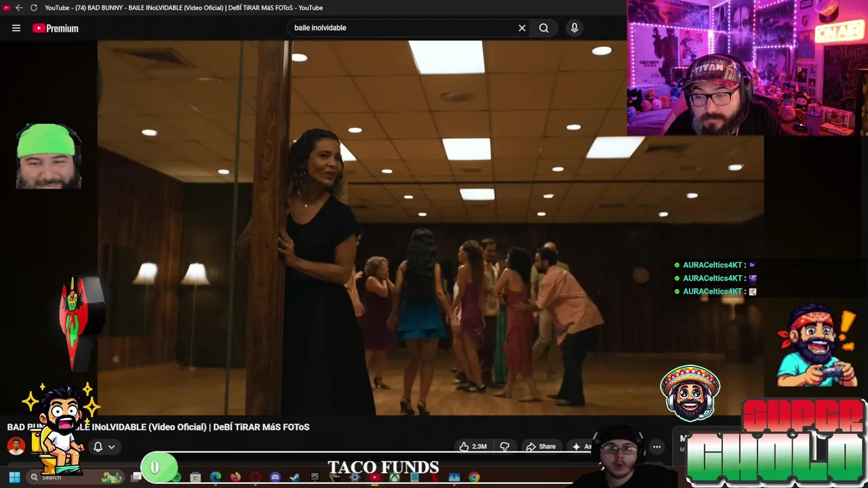Dislike the video with thumbs down
868x488 pixels.
tap(505, 447)
